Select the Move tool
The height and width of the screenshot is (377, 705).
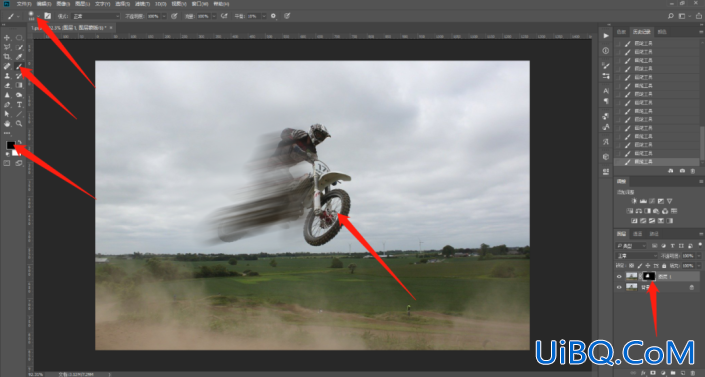7,38
